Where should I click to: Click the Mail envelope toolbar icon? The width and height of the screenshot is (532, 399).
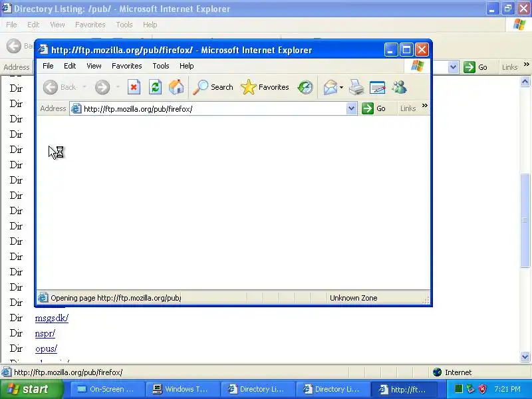tap(330, 87)
